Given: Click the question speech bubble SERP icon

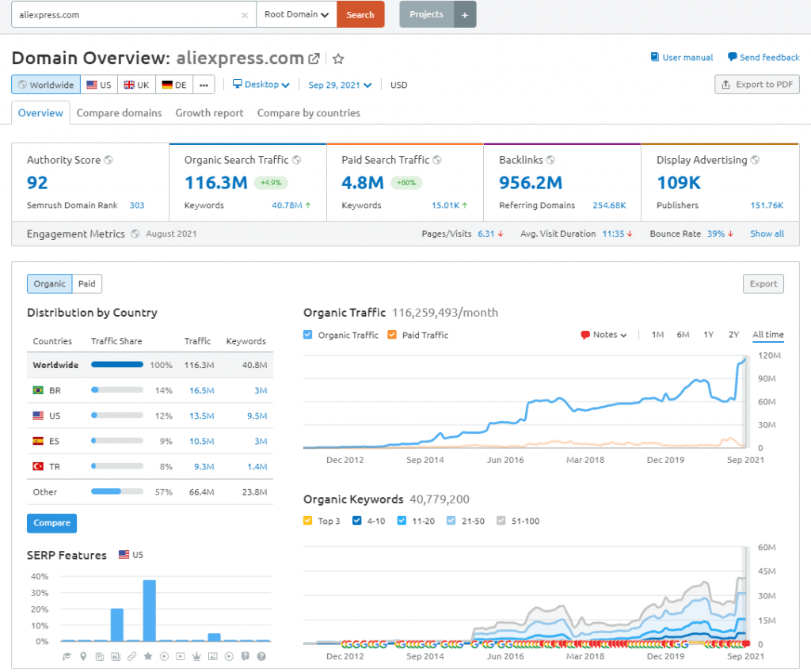Looking at the screenshot, I should click(x=246, y=656).
